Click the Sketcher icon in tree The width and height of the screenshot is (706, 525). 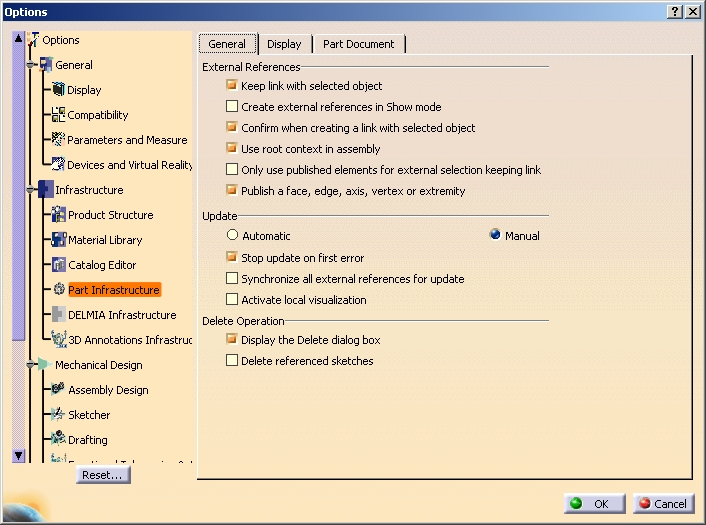point(58,414)
